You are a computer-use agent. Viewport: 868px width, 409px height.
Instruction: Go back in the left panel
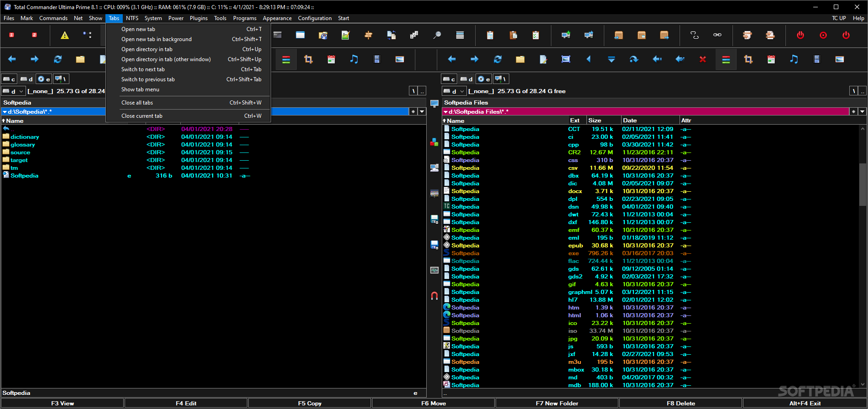12,59
